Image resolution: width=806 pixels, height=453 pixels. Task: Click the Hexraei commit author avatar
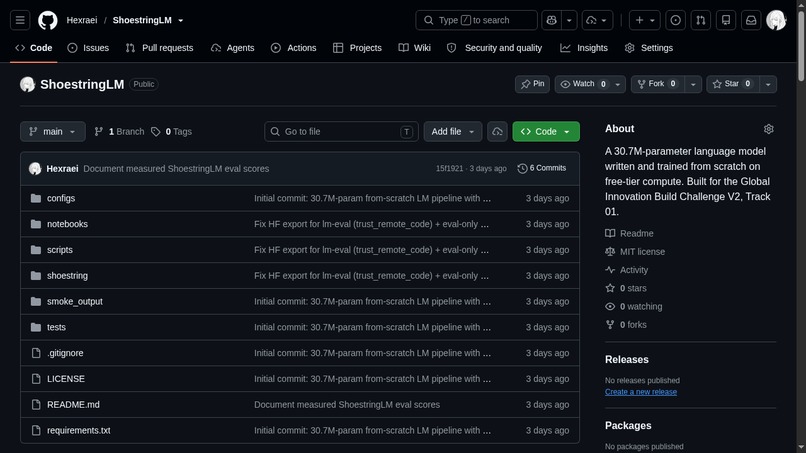[x=35, y=168]
